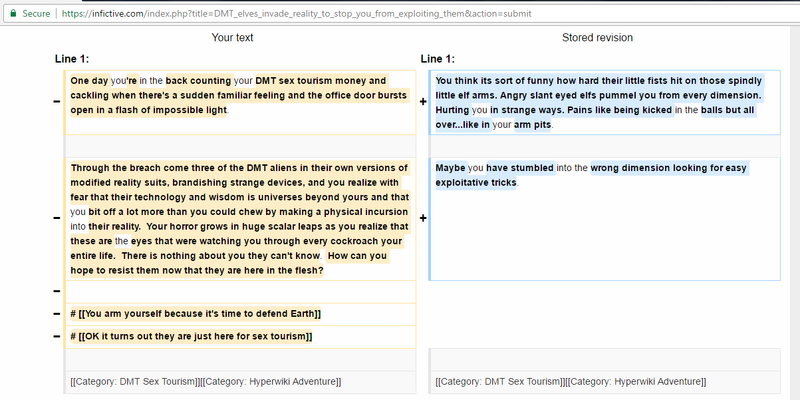Screen dimensions: 800x400
Task: Click the "Your text" column heading
Action: click(232, 37)
